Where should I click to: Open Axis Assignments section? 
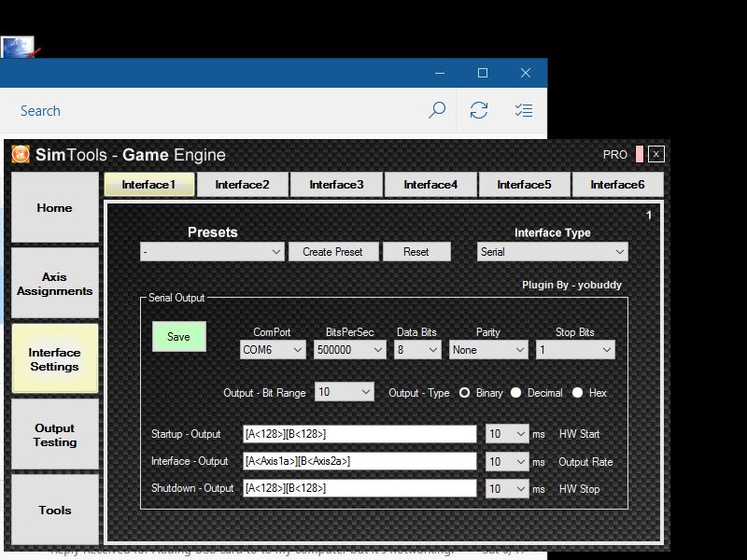tap(55, 284)
